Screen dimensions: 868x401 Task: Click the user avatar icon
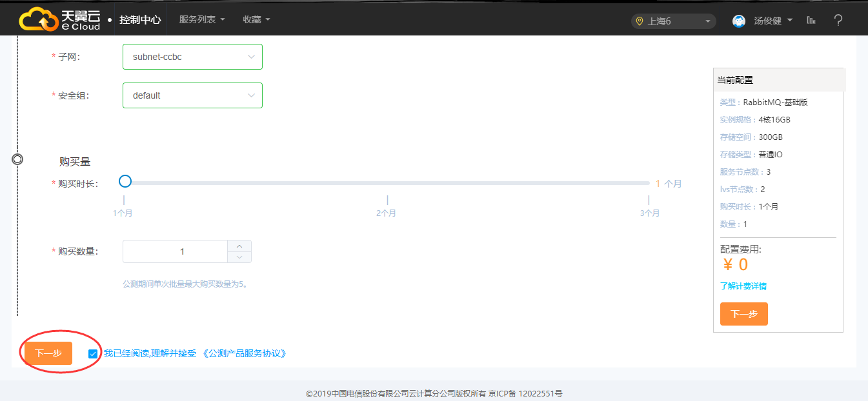pos(739,21)
